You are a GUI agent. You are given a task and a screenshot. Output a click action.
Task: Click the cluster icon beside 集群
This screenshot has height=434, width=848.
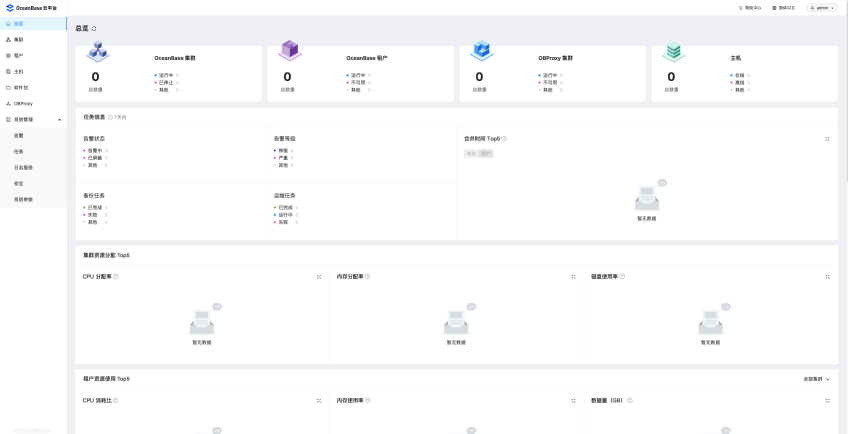point(8,40)
